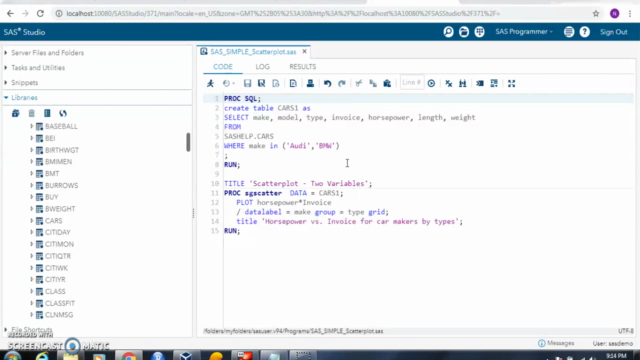Close the SAS_SIMPLE_Scatterplot.sas tab
Screen dimensions: 640x360
tap(304, 51)
